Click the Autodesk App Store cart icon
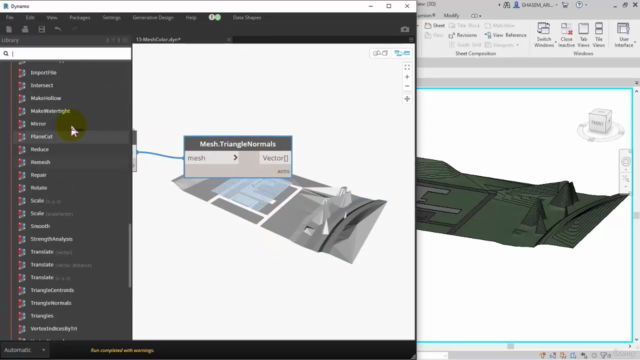This screenshot has width=640, height=360. coord(565,5)
